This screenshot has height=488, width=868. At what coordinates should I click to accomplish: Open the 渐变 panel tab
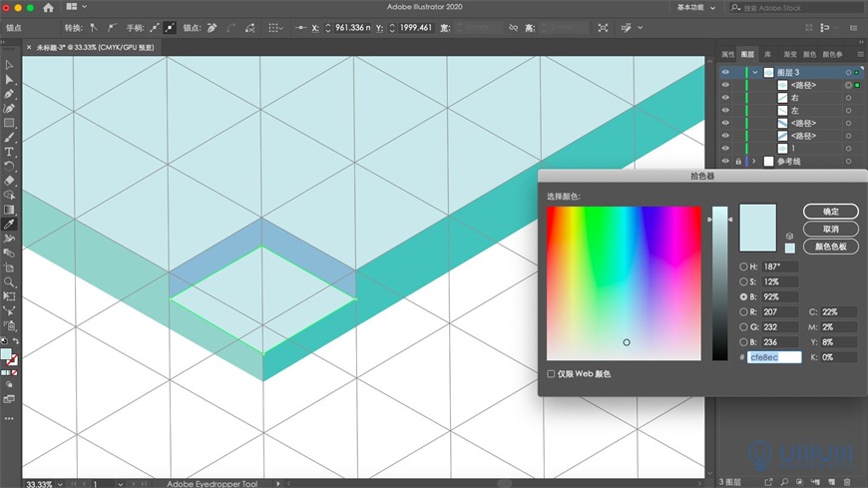(789, 54)
